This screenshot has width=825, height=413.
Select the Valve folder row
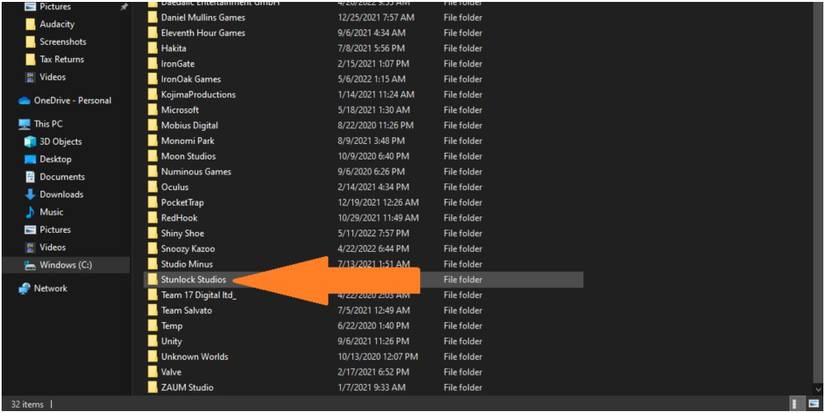coord(172,372)
